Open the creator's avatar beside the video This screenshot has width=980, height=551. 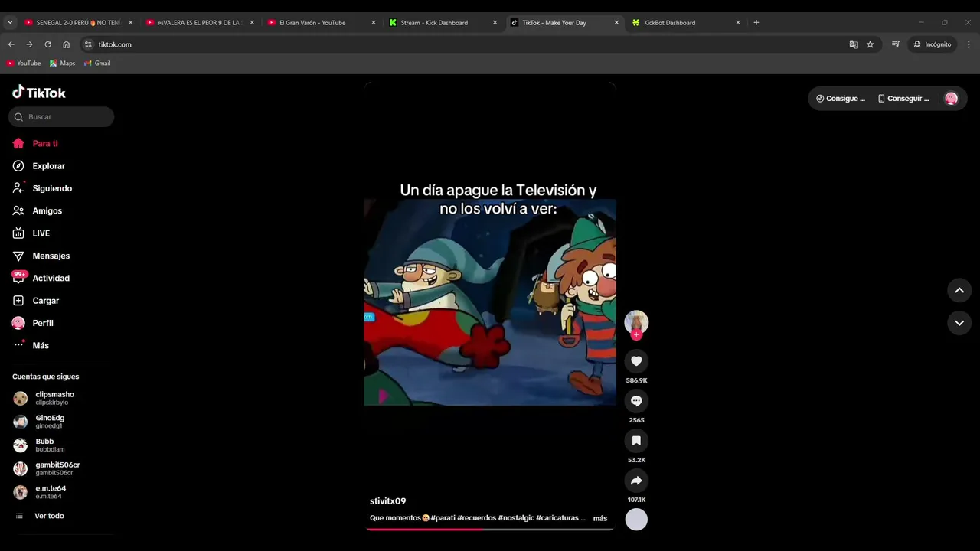(x=636, y=322)
